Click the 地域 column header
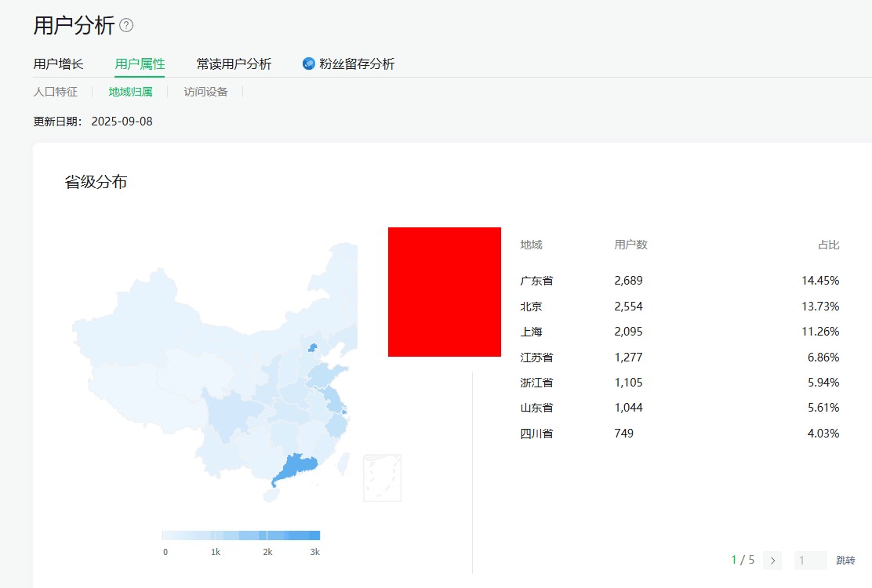872x588 pixels. click(531, 245)
